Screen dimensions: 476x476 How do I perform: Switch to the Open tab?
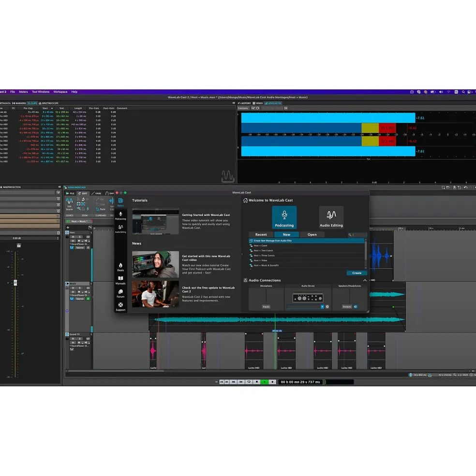[312, 234]
